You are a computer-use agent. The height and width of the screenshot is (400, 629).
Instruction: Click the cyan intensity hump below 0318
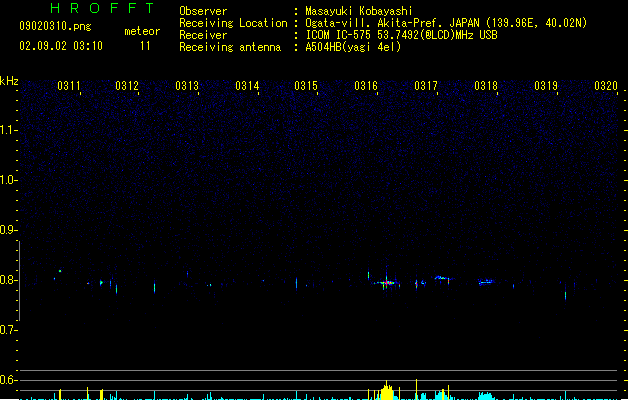pos(486,396)
